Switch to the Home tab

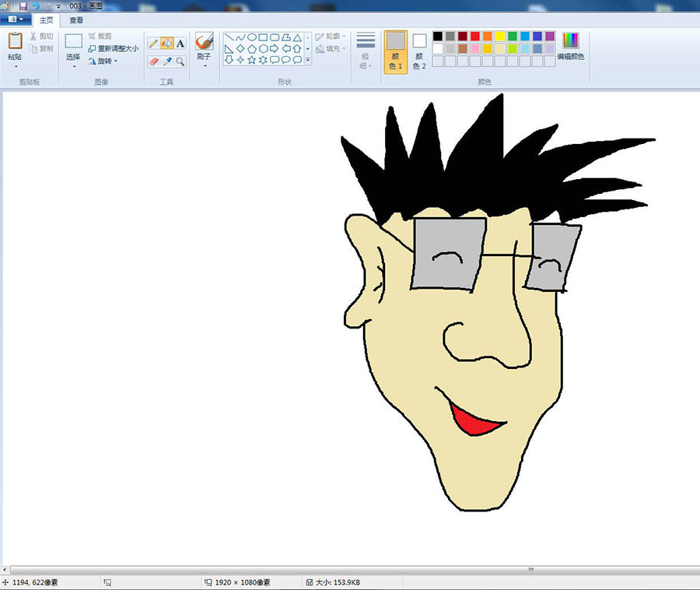47,20
